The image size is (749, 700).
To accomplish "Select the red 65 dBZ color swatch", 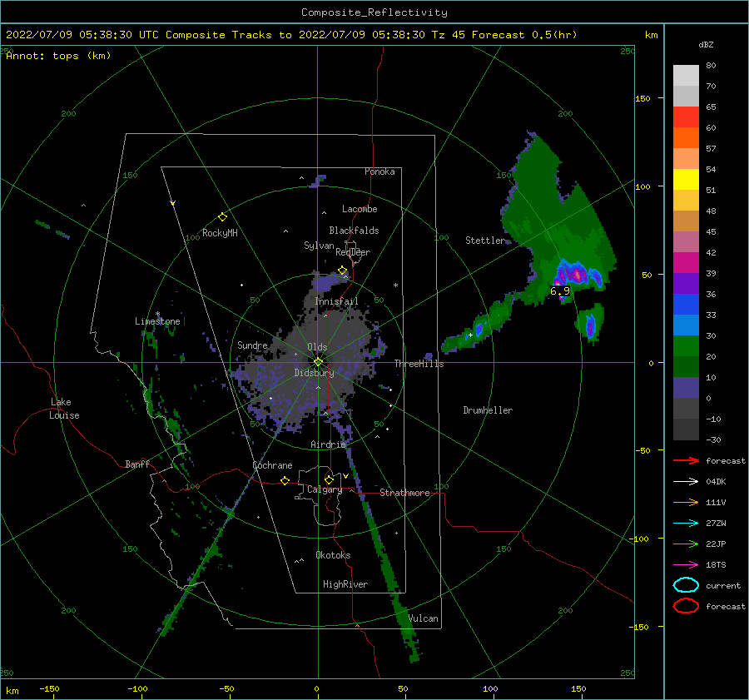I will pyautogui.click(x=686, y=117).
